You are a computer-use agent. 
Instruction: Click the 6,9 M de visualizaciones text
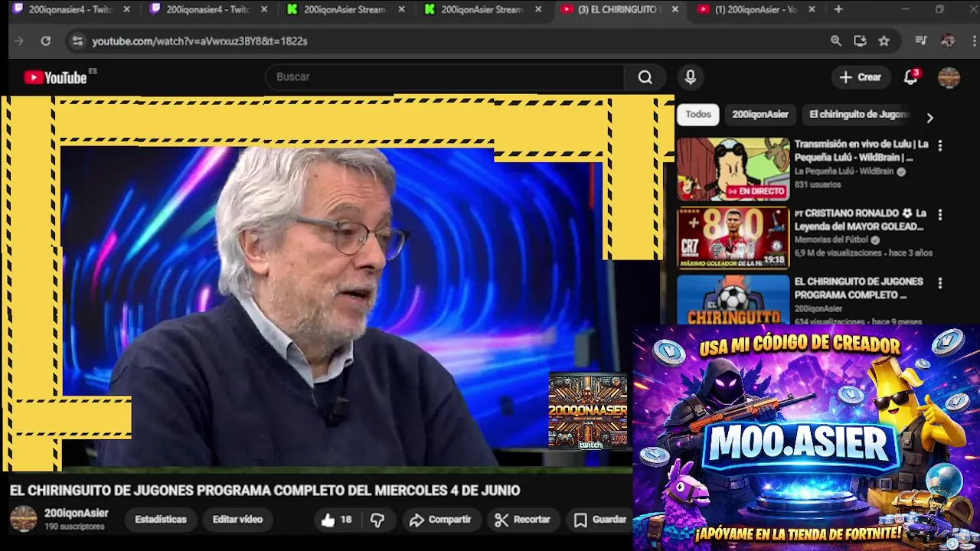tap(838, 253)
